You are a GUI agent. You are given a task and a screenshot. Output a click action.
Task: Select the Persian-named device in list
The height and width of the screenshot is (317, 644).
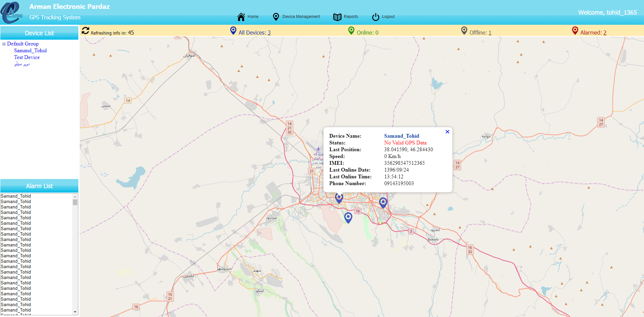tap(22, 64)
